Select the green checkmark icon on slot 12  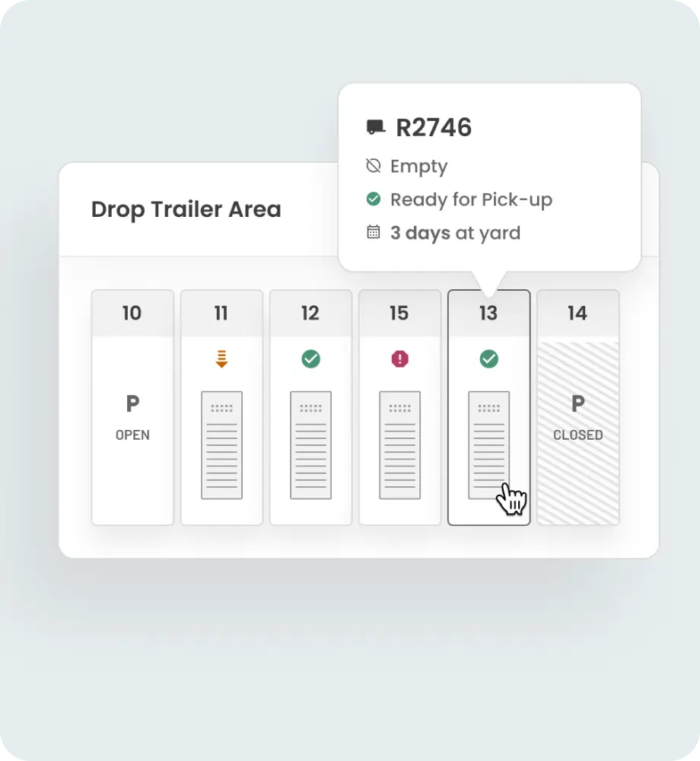[310, 358]
